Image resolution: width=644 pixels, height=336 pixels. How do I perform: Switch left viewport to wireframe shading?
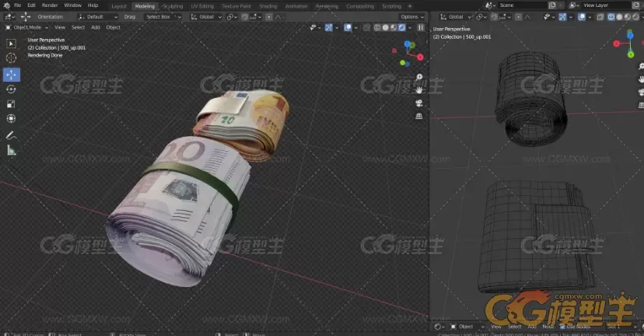coord(377,27)
